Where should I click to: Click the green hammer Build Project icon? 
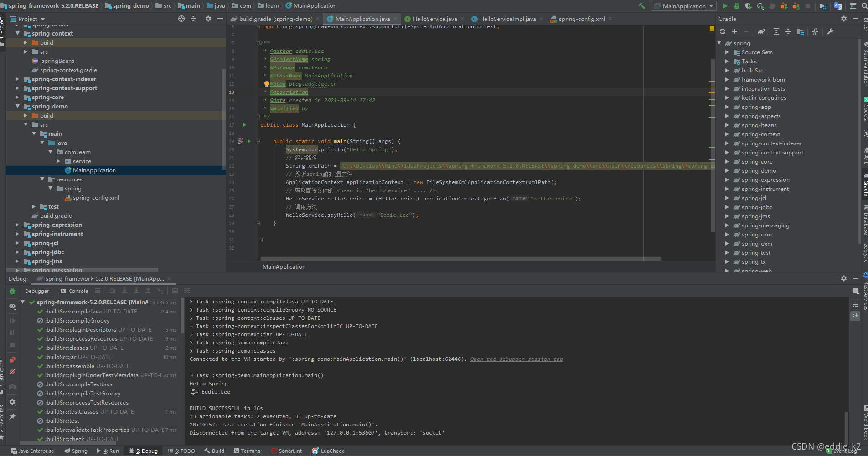tap(641, 6)
